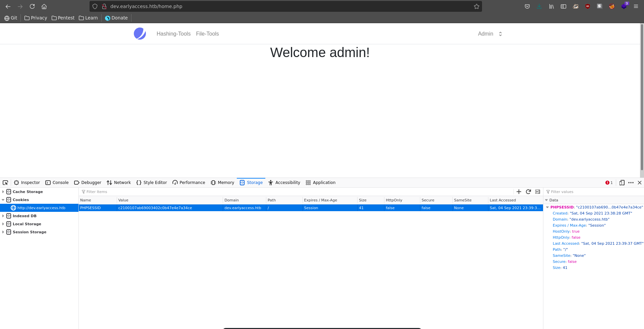Image resolution: width=644 pixels, height=329 pixels.
Task: Open the Admin user dropdown
Action: point(490,34)
